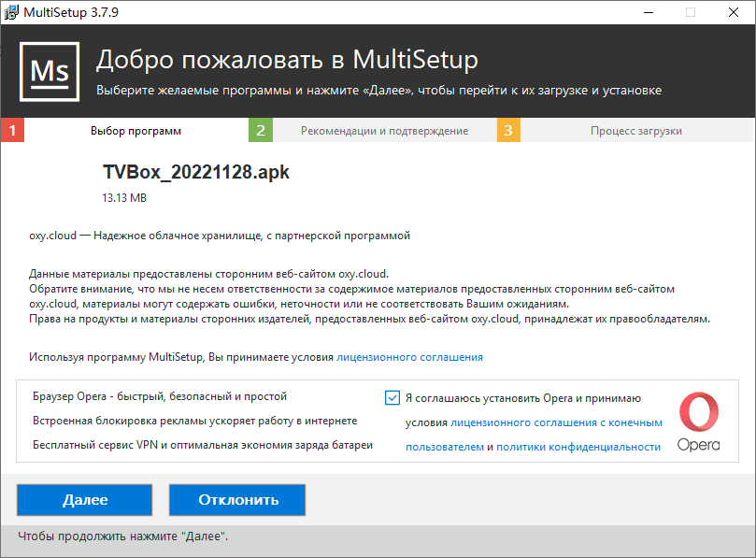
Task: Click the red step 1 number badge
Action: [x=12, y=131]
